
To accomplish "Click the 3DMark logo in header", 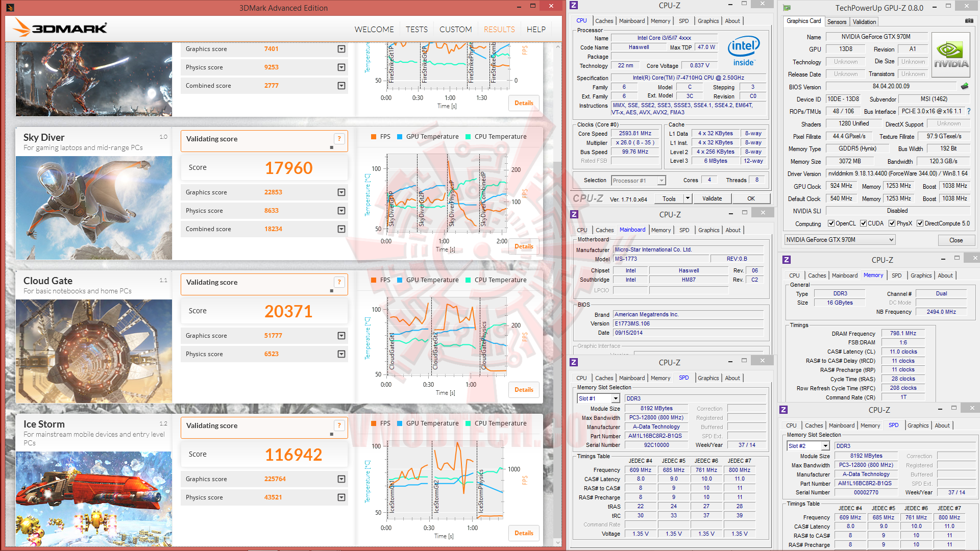I will pos(60,28).
